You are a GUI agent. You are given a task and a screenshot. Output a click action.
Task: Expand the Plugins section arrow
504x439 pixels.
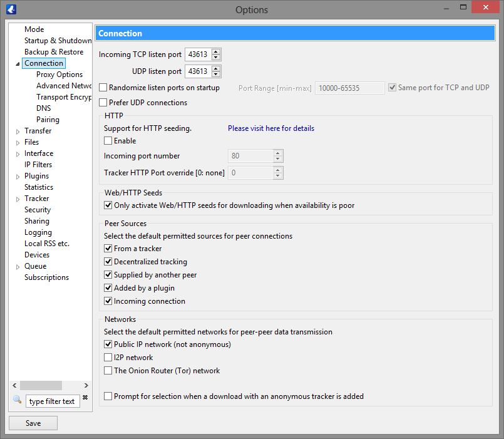(x=18, y=177)
